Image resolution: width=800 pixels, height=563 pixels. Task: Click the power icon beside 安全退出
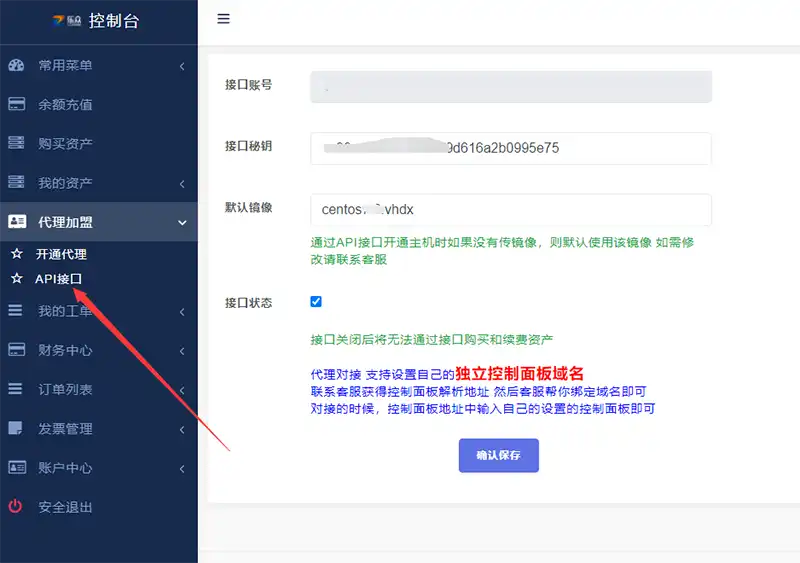coord(16,507)
